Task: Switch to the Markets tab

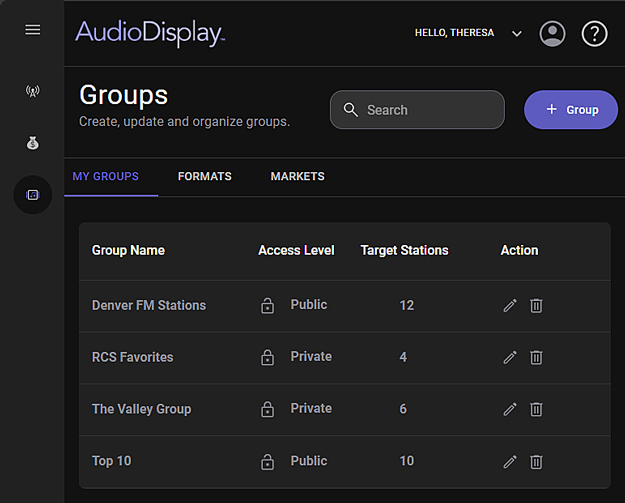Action: [297, 176]
